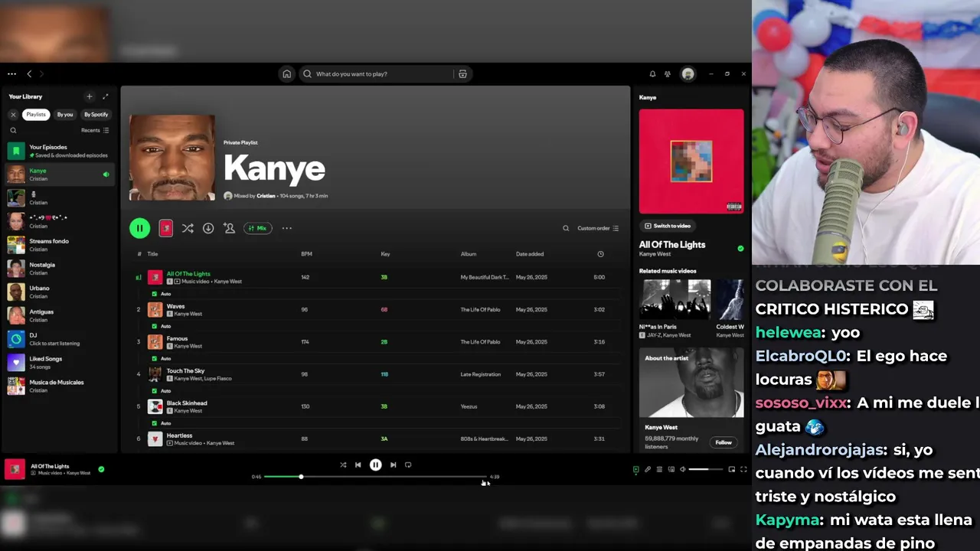Viewport: 980px width, 551px height.
Task: Sort by the Date added column header
Action: point(530,254)
